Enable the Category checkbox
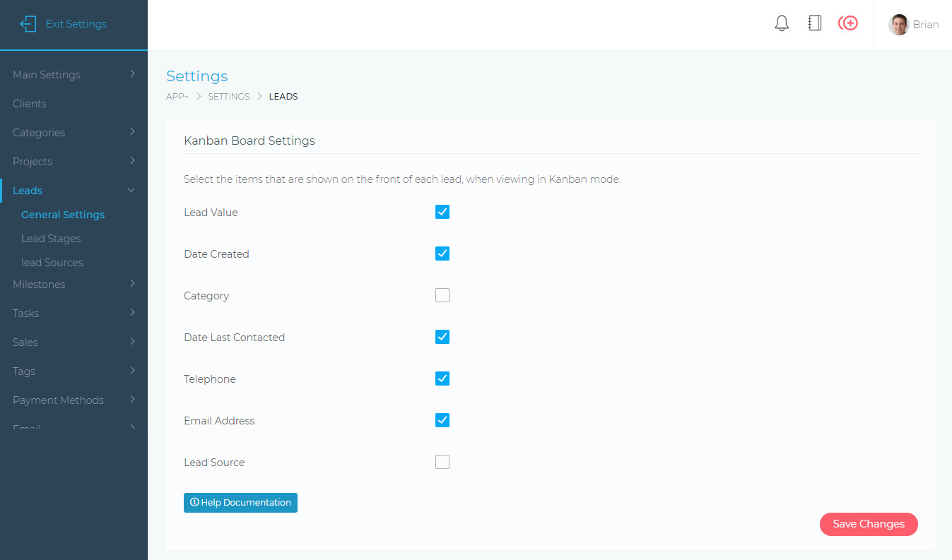 click(x=442, y=294)
